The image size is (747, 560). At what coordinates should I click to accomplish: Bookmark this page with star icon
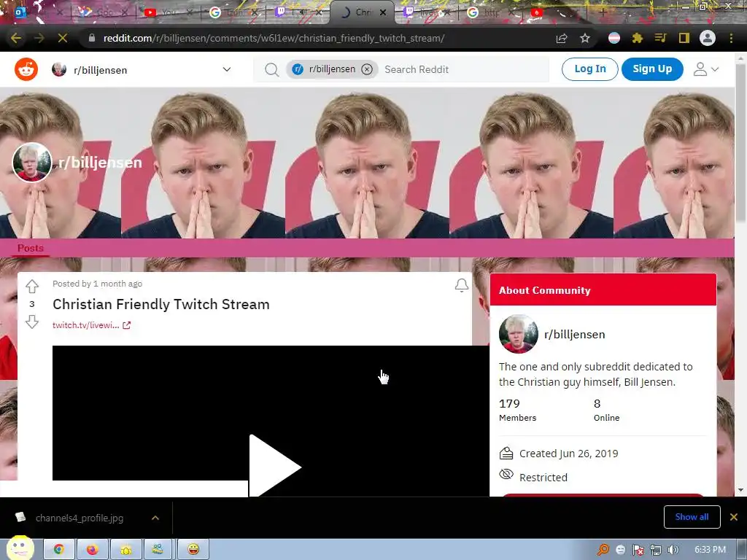point(585,38)
